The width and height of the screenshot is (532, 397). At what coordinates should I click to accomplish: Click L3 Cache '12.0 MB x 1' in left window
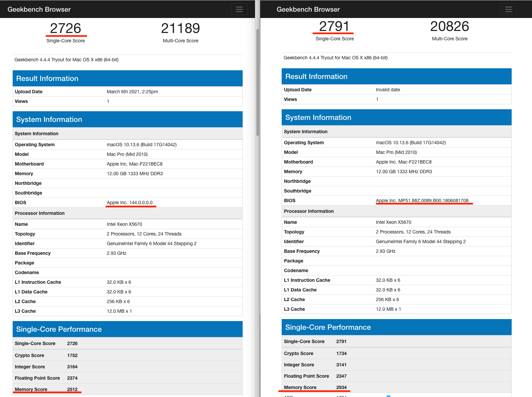coord(119,311)
